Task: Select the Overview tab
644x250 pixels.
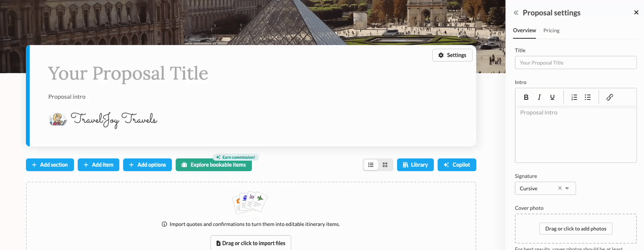Action: [x=524, y=30]
